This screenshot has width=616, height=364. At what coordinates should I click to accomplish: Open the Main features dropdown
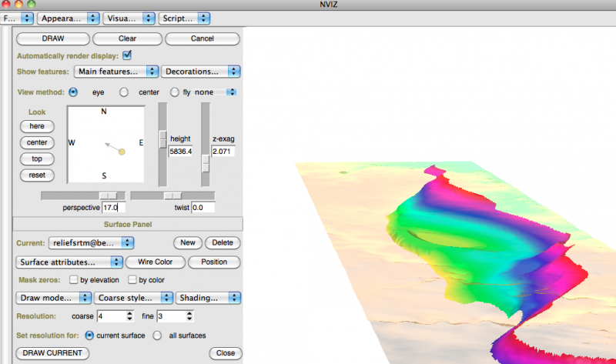[x=115, y=72]
